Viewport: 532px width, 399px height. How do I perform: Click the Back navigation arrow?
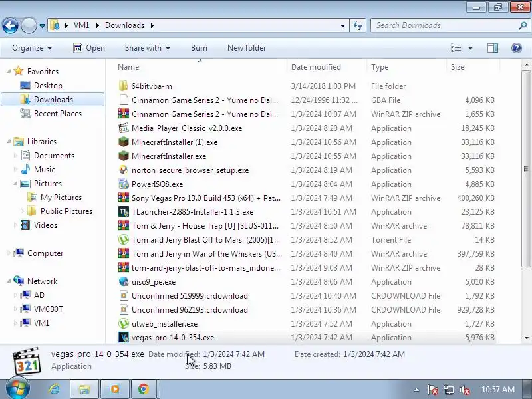(x=10, y=25)
